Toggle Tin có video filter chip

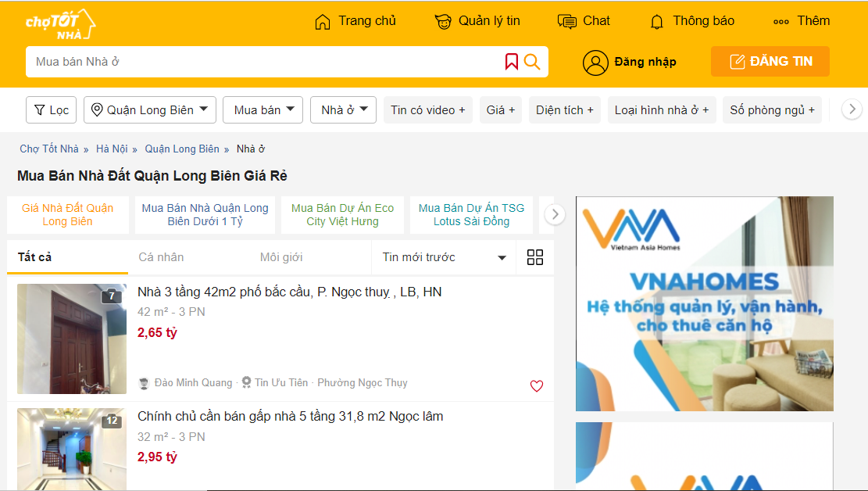coord(428,109)
